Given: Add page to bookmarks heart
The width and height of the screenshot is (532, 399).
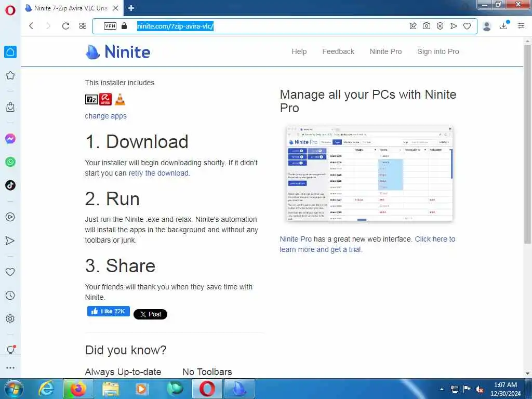Looking at the screenshot, I should point(467,26).
